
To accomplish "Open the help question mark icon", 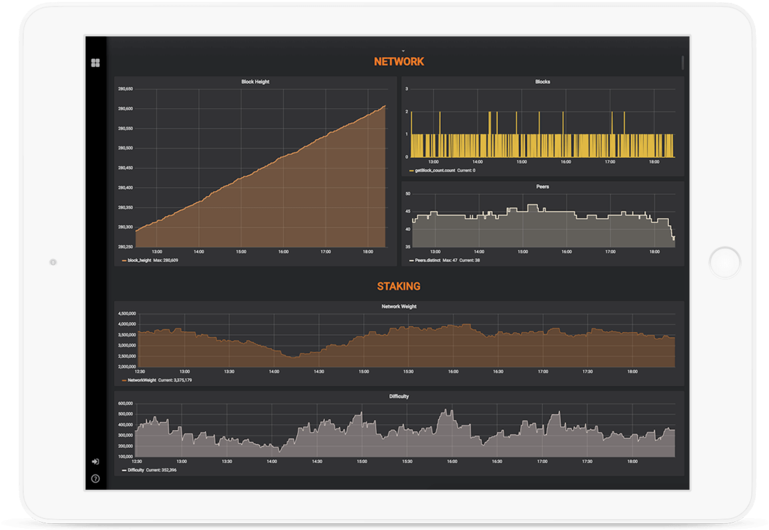I will [x=96, y=479].
